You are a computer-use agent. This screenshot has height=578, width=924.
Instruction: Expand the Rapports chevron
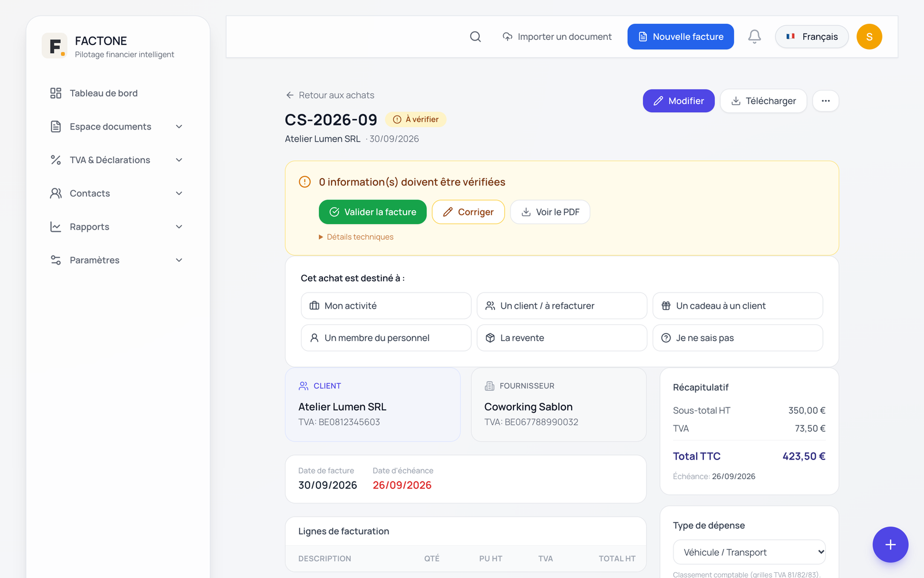[x=179, y=227]
